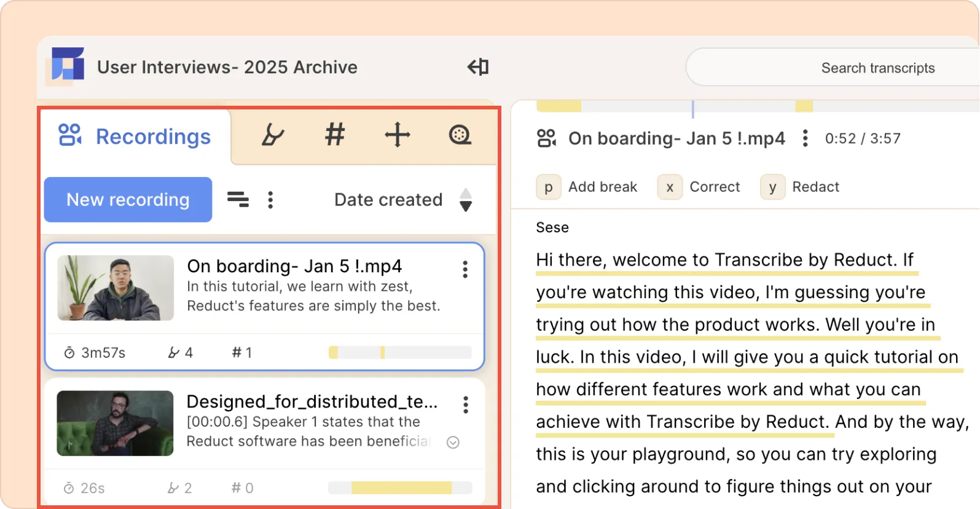This screenshot has width=980, height=509.
Task: Open the transcript title more options menu
Action: click(805, 138)
